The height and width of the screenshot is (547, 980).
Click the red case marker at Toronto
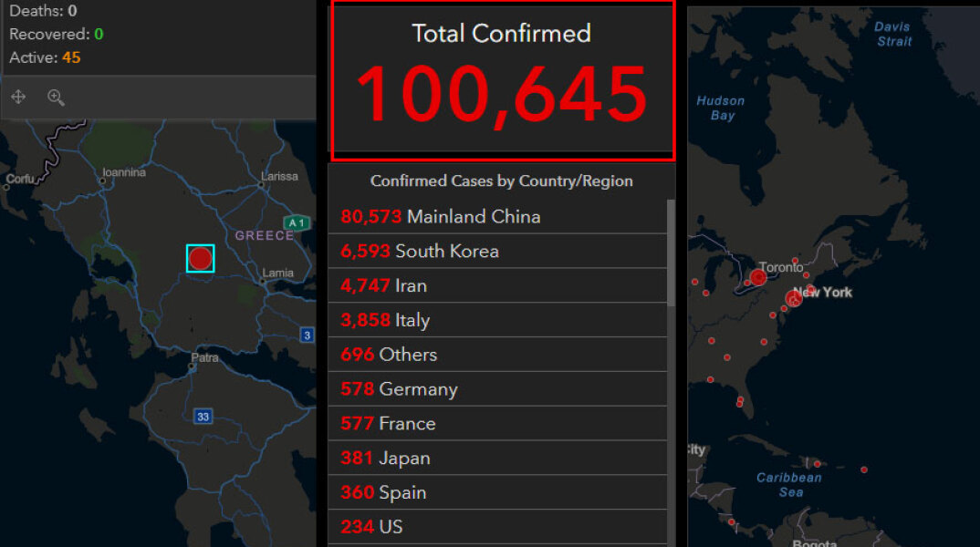(758, 277)
